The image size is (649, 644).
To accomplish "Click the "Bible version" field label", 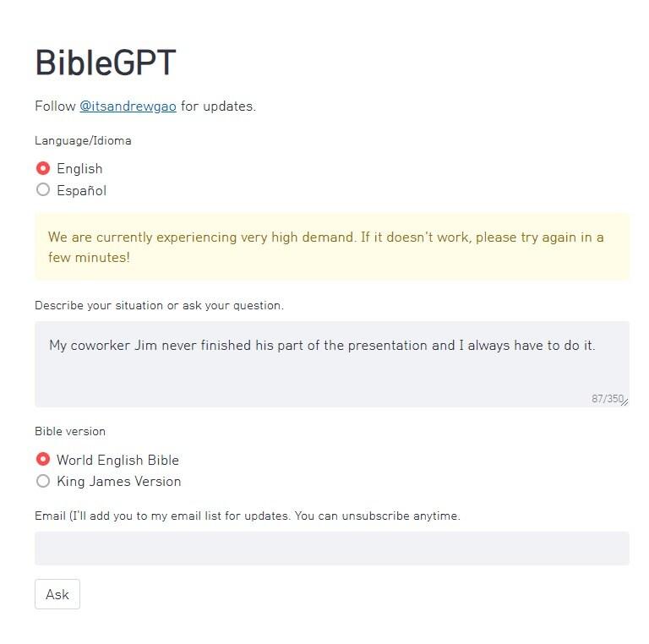I will click(x=70, y=431).
